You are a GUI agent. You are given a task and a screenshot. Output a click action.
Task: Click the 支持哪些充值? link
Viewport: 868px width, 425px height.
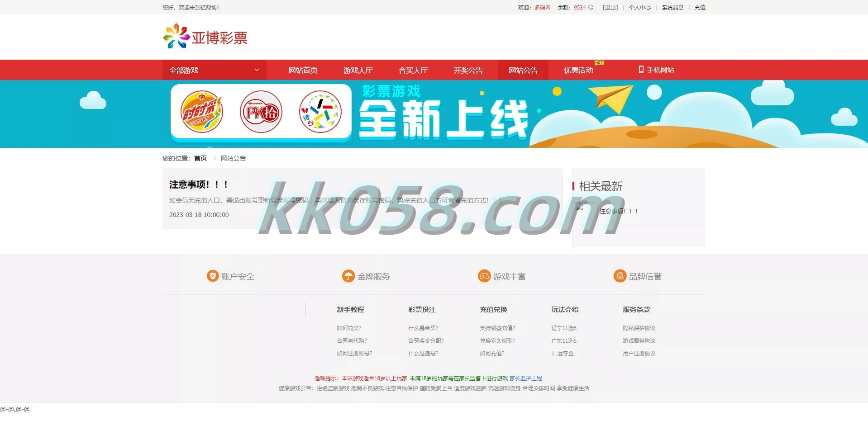pyautogui.click(x=497, y=328)
